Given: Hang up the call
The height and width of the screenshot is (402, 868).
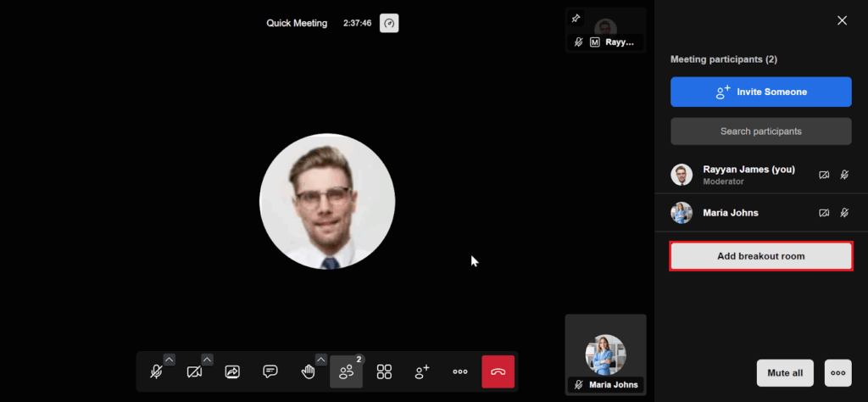Looking at the screenshot, I should [498, 371].
